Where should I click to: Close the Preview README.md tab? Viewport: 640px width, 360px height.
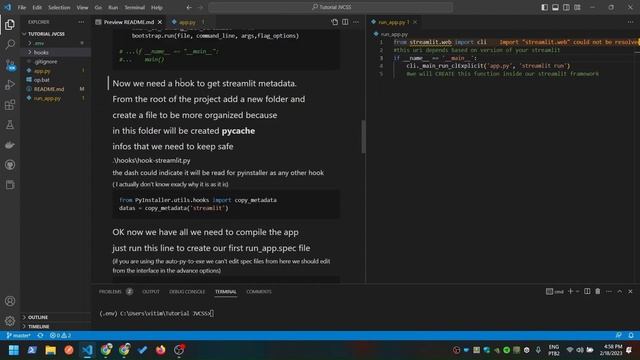coord(160,22)
